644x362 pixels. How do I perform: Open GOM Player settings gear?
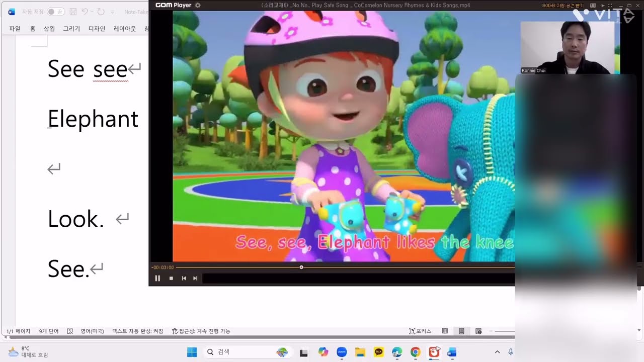[x=198, y=5]
